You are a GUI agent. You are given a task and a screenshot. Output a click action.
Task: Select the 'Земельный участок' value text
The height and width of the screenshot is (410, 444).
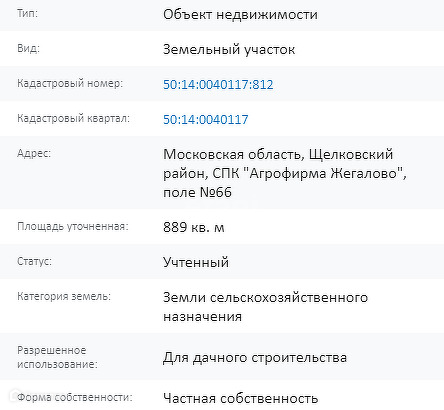click(229, 50)
